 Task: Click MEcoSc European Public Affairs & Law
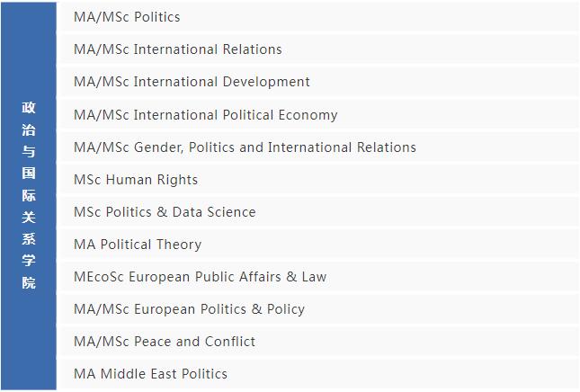click(200, 277)
